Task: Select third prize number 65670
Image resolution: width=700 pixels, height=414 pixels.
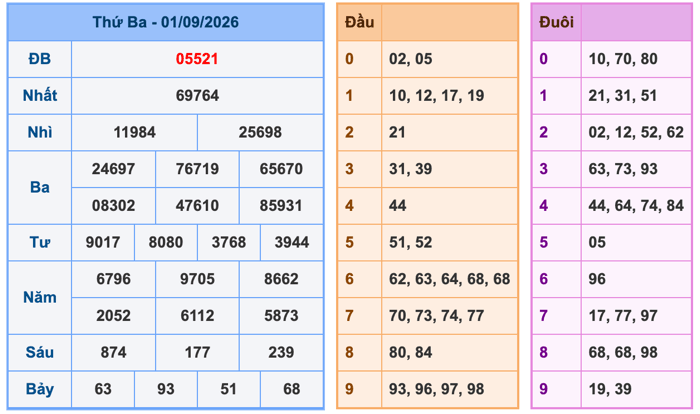Action: (x=281, y=169)
